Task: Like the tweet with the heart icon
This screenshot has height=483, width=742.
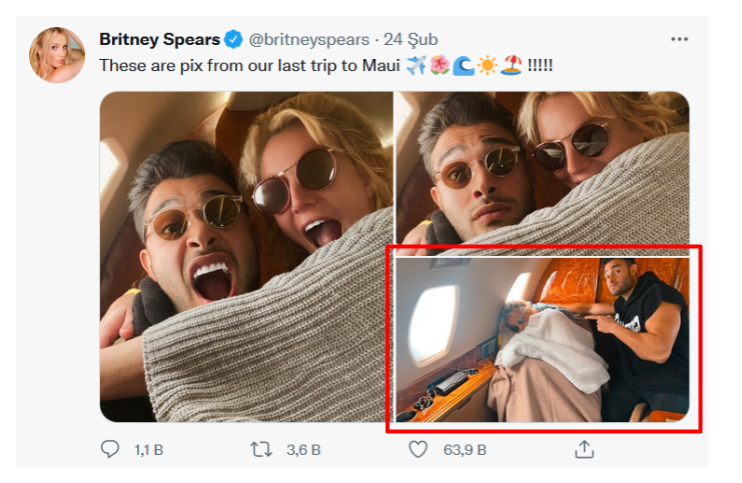Action: pos(418,450)
